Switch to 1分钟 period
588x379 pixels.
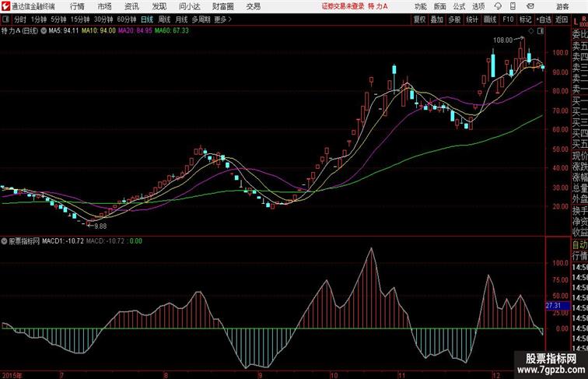39,19
